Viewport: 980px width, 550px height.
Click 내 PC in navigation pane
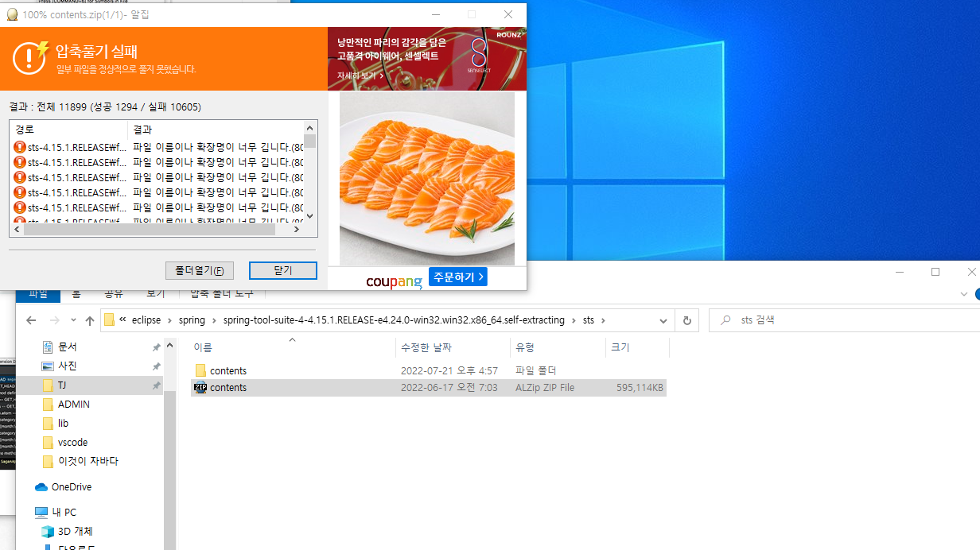64,513
